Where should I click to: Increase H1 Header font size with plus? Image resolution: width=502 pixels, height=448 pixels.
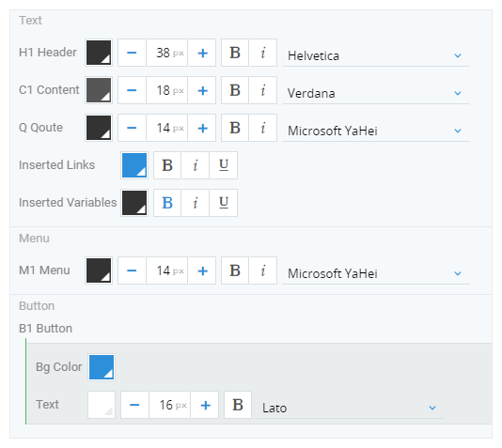202,53
